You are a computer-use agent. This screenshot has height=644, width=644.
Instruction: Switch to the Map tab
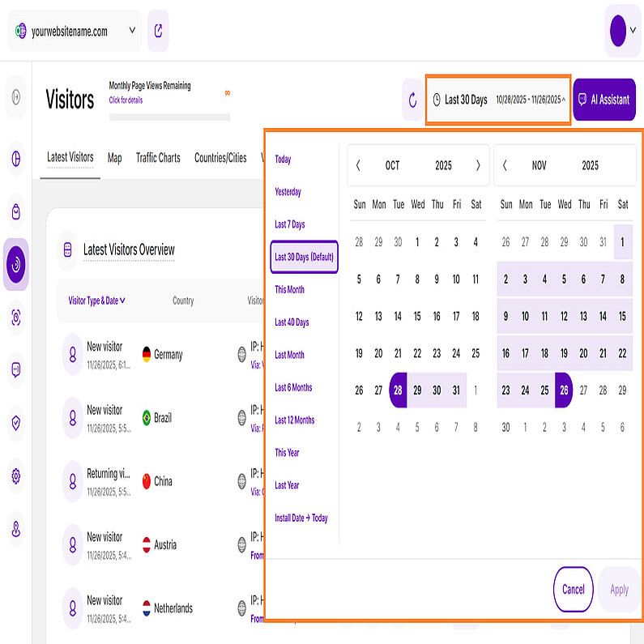(x=114, y=158)
